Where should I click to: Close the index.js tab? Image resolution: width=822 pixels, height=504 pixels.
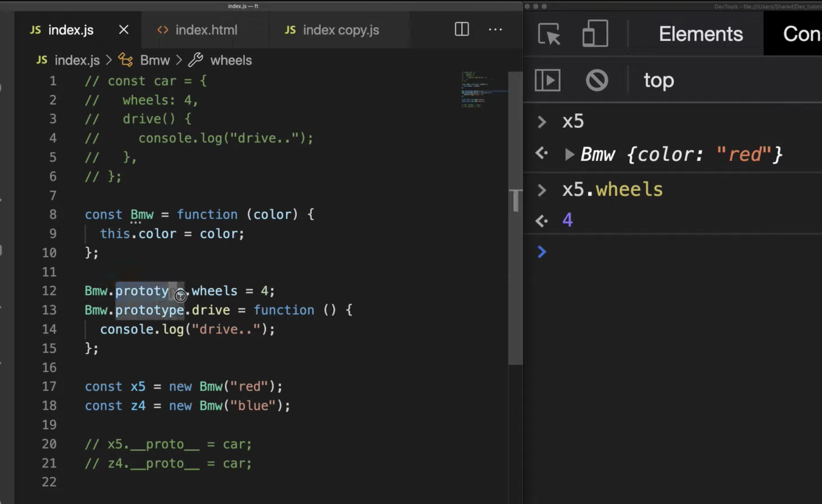point(124,30)
